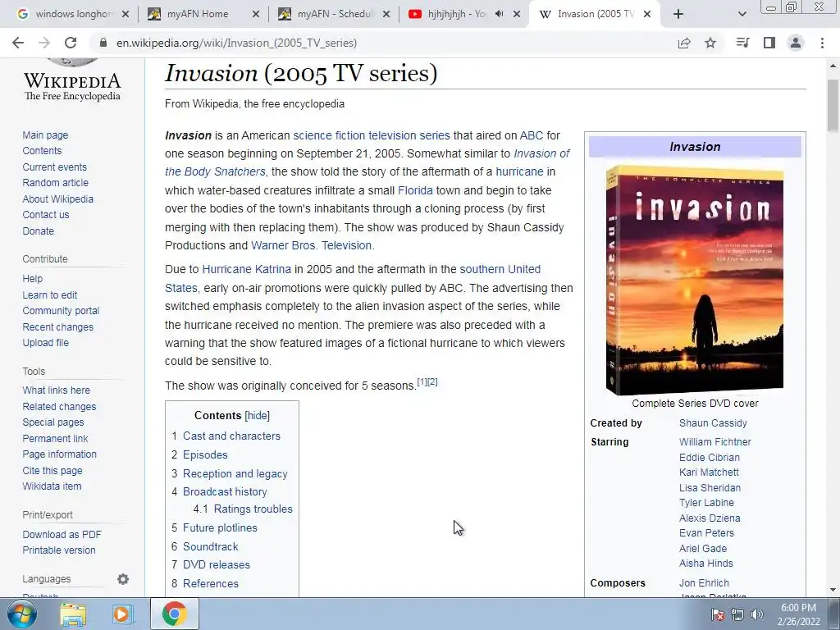
Task: Click What links here
Action: (57, 390)
